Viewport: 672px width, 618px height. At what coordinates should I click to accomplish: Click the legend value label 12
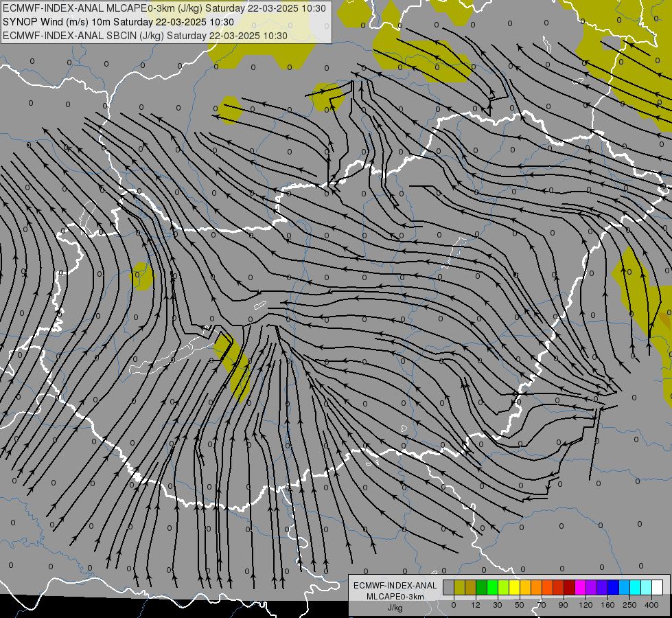tap(476, 605)
